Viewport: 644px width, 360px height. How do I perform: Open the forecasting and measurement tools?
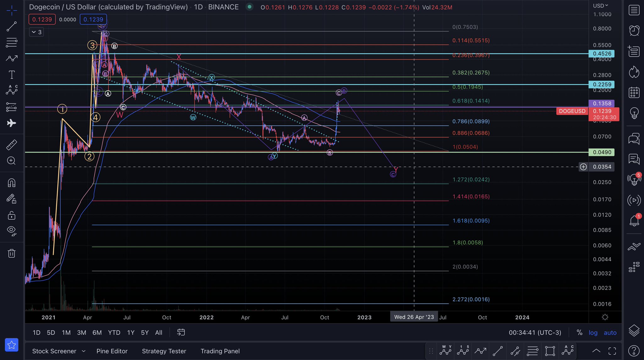pyautogui.click(x=12, y=107)
